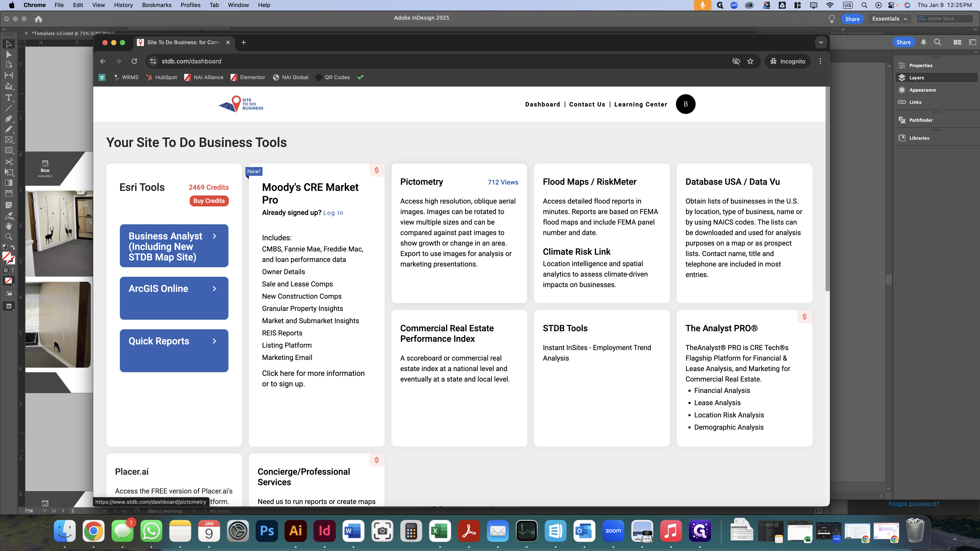980x551 pixels.
Task: Open the QR Codes bookmark
Action: point(332,77)
